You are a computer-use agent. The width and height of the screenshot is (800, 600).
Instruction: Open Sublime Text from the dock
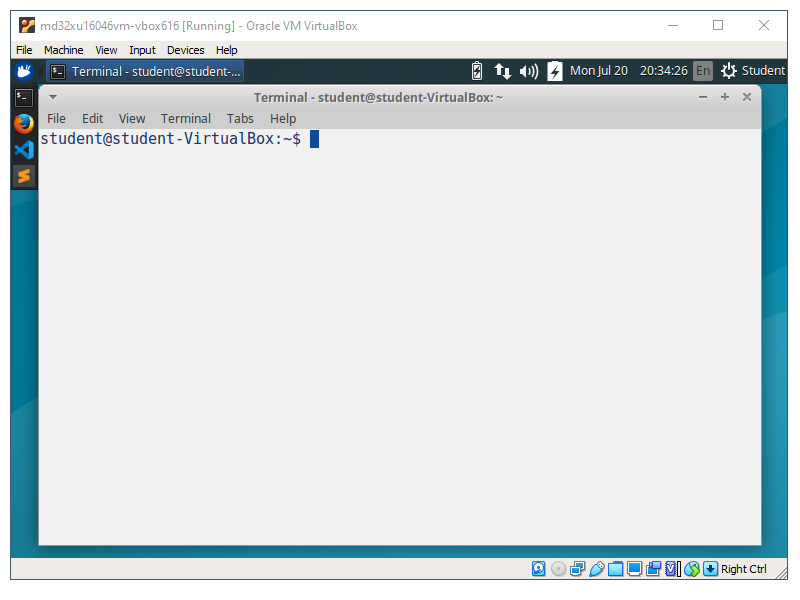point(24,176)
